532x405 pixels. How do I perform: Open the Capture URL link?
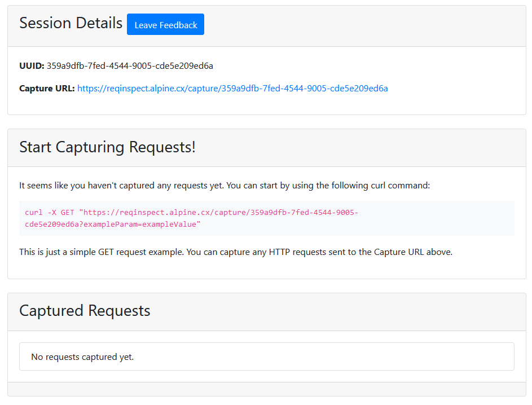tap(232, 89)
